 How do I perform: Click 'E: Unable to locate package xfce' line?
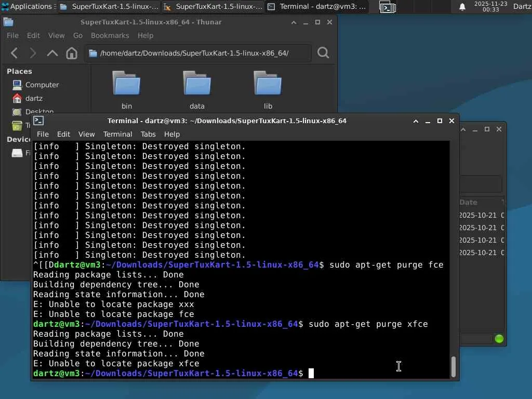116,363
